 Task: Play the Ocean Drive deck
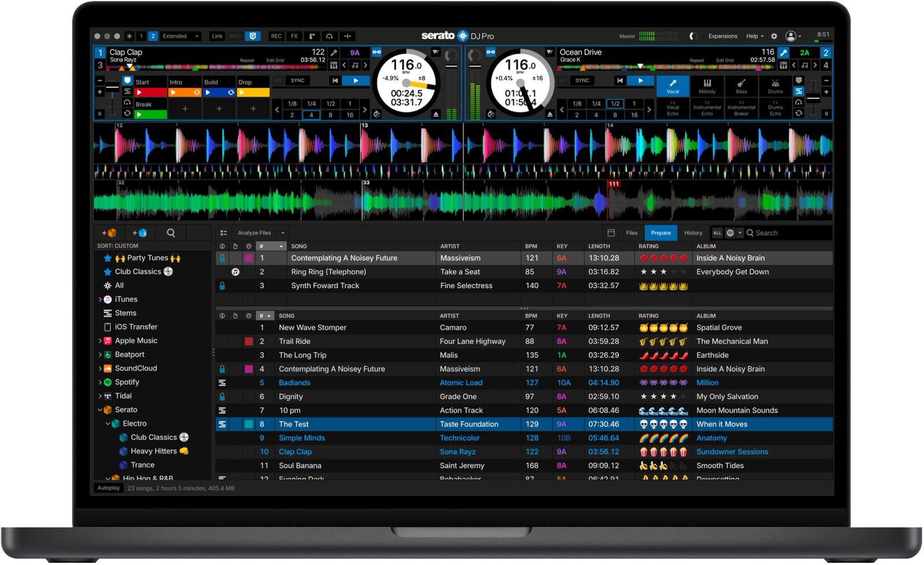point(640,81)
